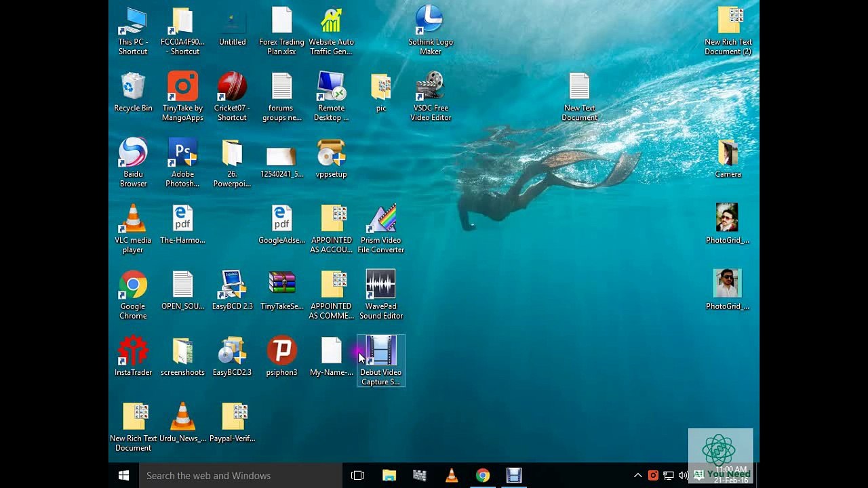Switch to Google Chrome in the taskbar
The height and width of the screenshot is (488, 868).
pyautogui.click(x=482, y=476)
